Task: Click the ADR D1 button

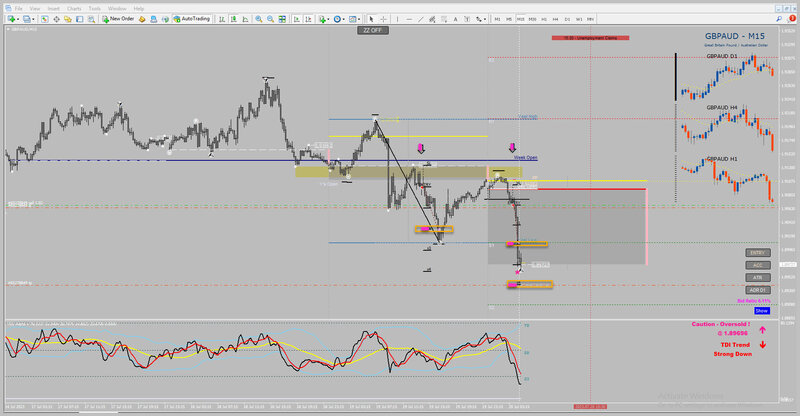Action: 758,289
